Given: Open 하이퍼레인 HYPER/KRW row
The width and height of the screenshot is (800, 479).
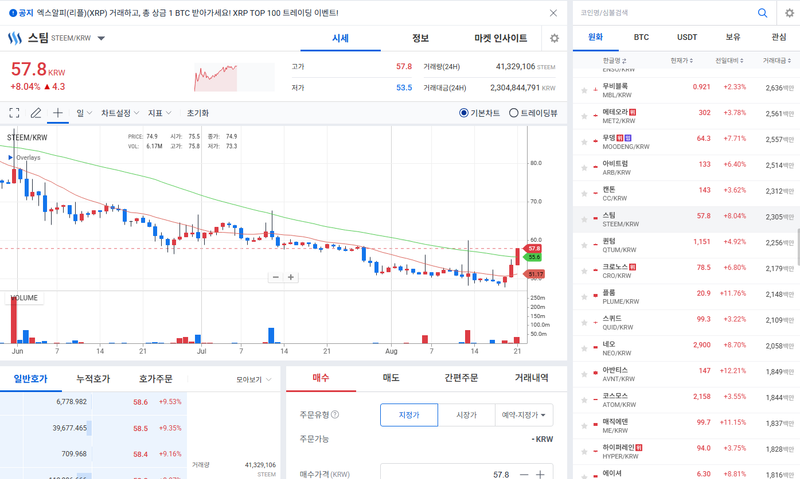Looking at the screenshot, I should click(686, 451).
